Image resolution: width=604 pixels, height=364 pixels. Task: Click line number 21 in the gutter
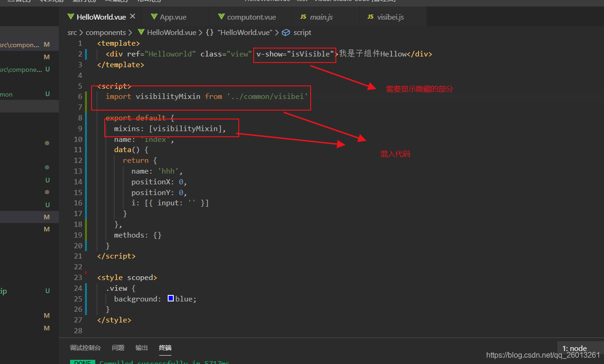[78, 256]
